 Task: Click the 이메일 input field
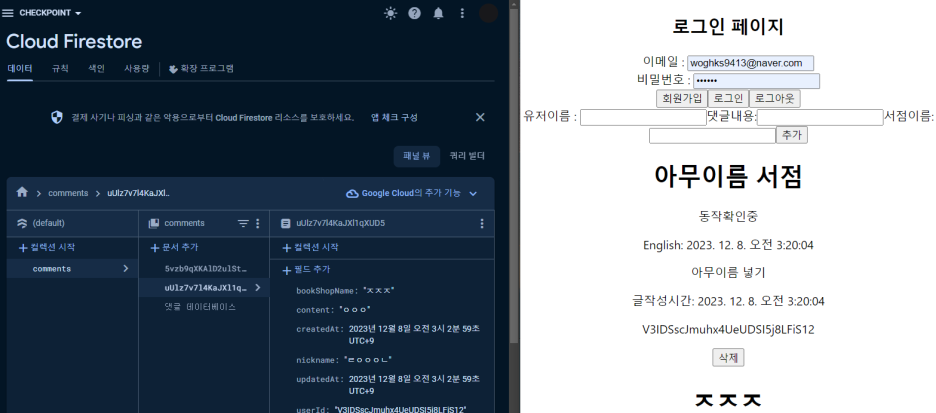tap(750, 63)
